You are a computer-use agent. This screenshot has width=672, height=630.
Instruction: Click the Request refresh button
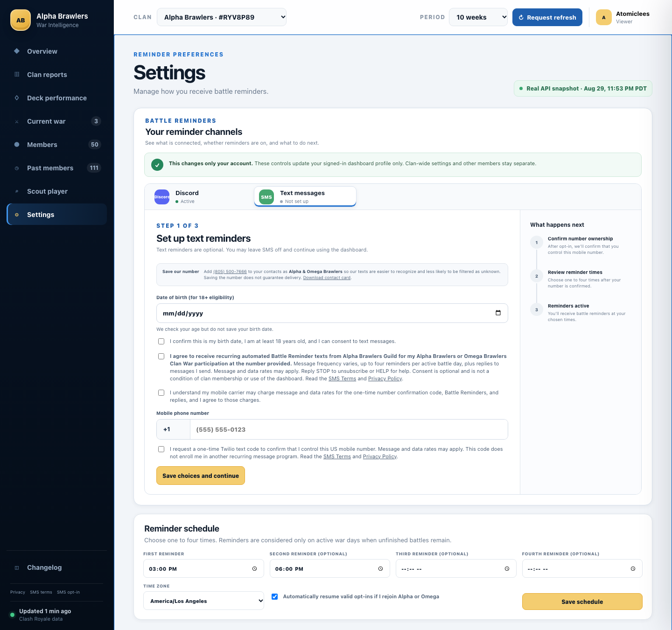[547, 17]
